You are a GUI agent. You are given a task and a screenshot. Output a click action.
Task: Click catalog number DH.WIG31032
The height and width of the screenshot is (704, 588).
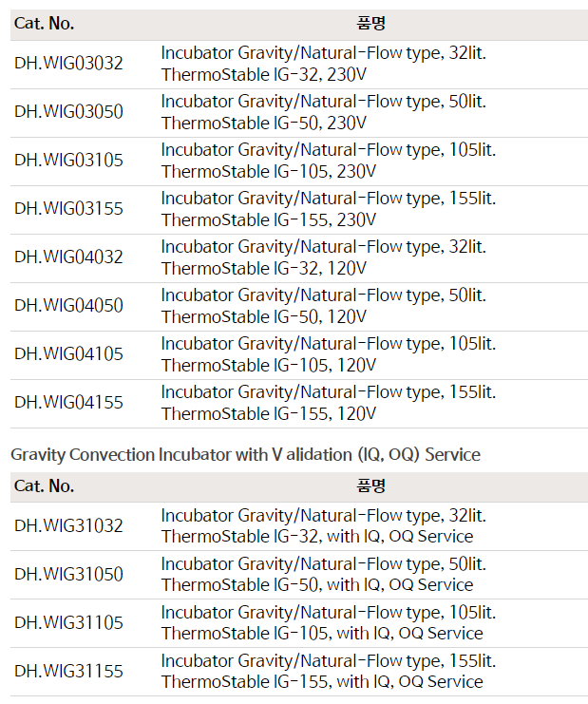tap(68, 525)
